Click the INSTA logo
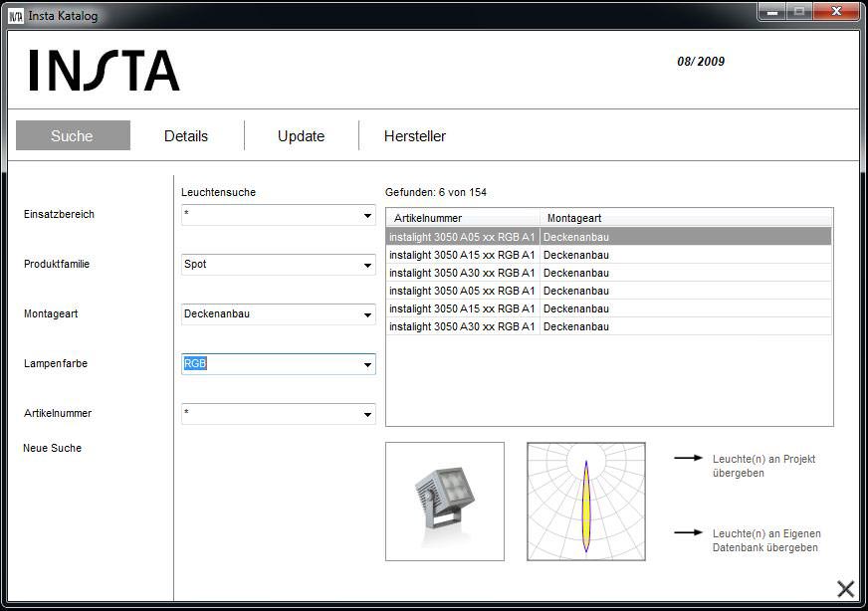The width and height of the screenshot is (868, 611). [105, 71]
